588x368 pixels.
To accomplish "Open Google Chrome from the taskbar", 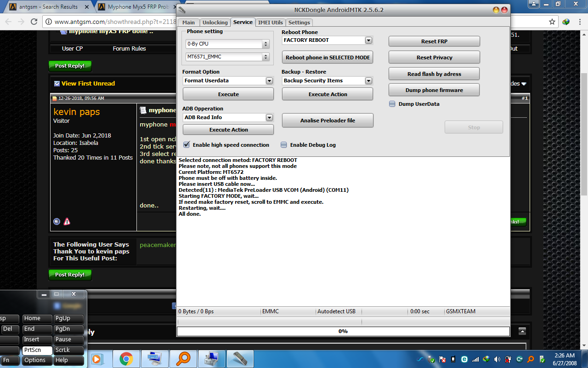I will (126, 358).
